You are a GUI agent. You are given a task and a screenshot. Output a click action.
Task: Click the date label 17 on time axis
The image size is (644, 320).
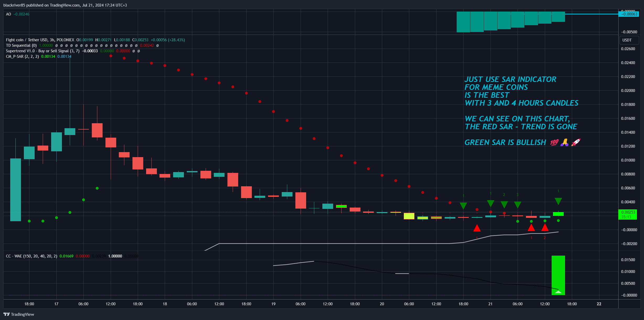coord(56,304)
